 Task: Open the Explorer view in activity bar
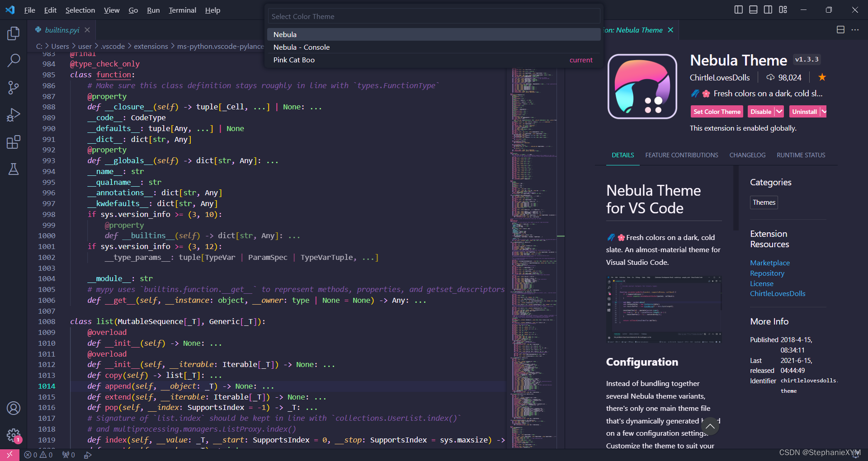14,33
